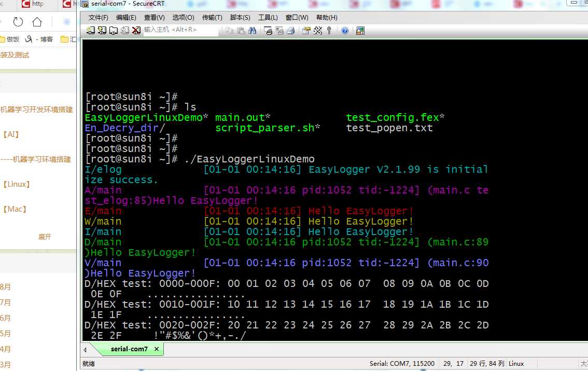The width and height of the screenshot is (588, 371).
Task: Close the serial-com7 tab
Action: (157, 349)
